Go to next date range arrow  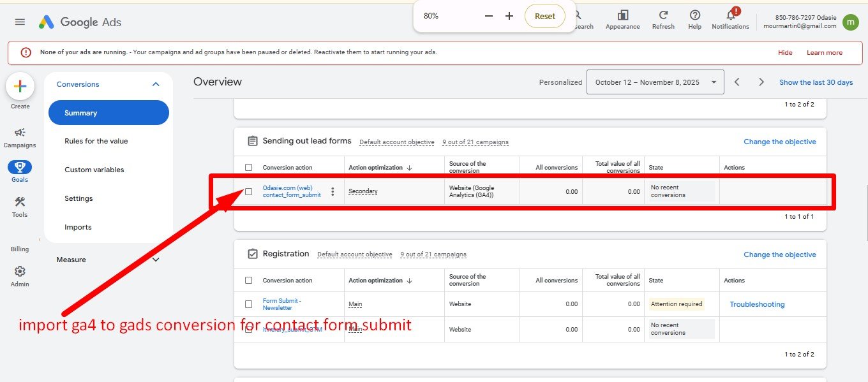pos(761,82)
